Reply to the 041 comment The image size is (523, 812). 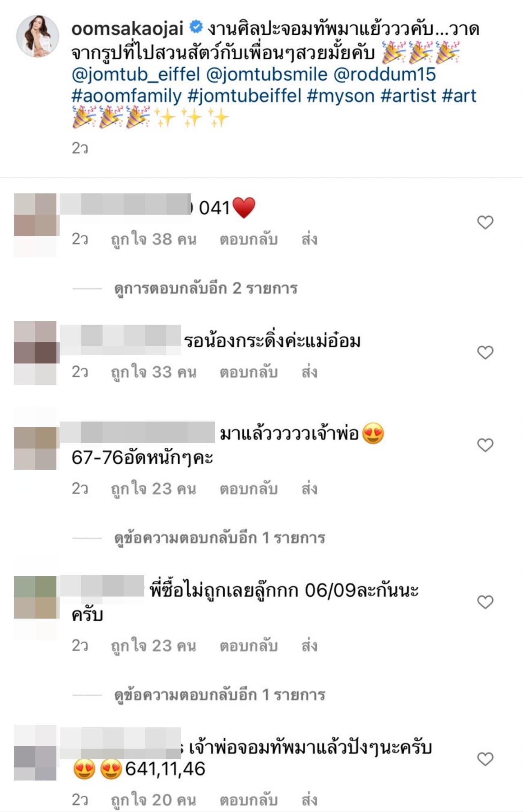pyautogui.click(x=249, y=240)
